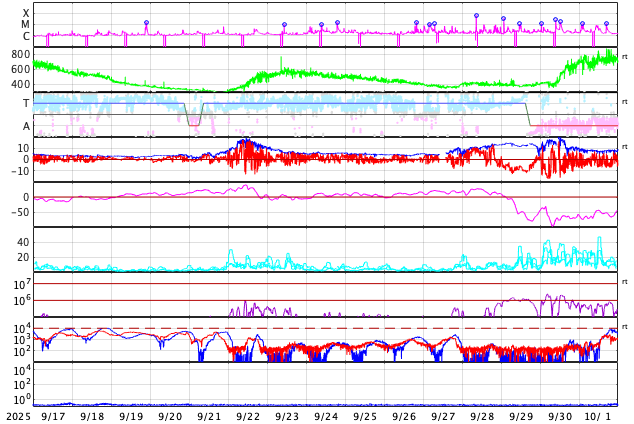
Task: Select the X flare class label
Action: pyautogui.click(x=26, y=14)
